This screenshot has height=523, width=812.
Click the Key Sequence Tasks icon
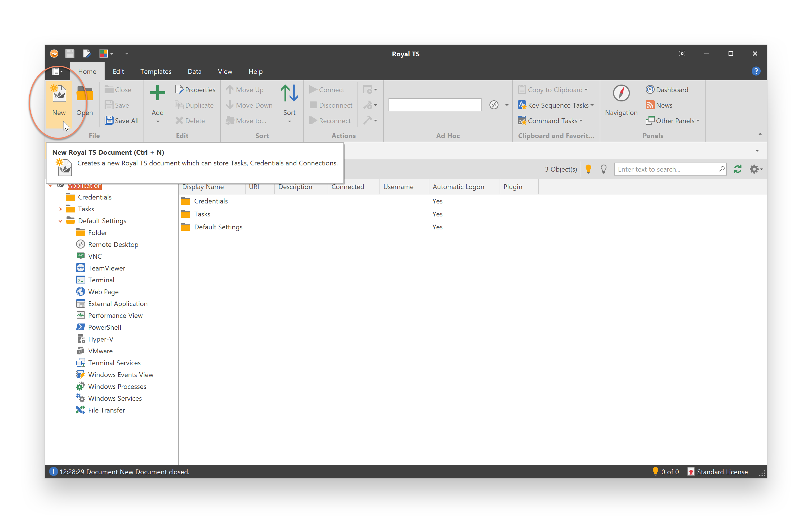pos(522,105)
